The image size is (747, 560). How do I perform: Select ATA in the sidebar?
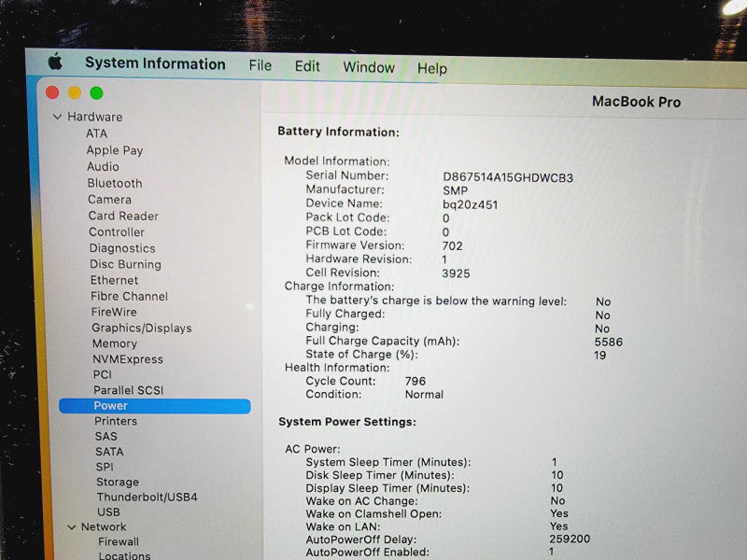pyautogui.click(x=97, y=133)
